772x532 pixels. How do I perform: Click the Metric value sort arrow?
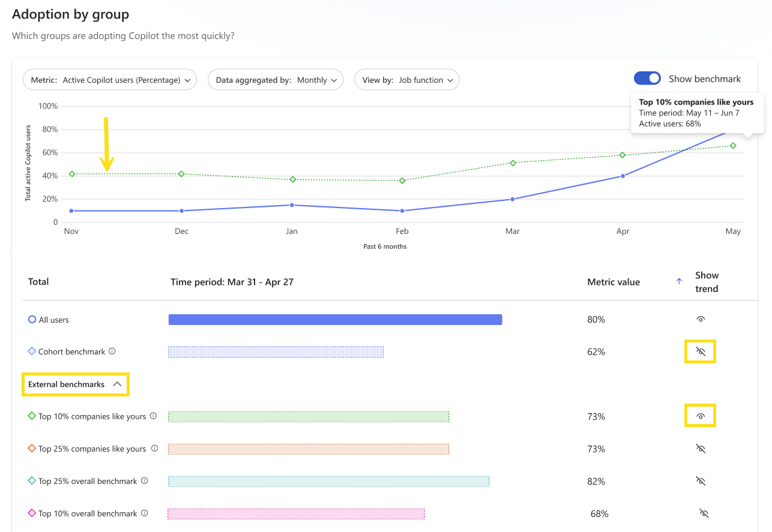tap(679, 281)
